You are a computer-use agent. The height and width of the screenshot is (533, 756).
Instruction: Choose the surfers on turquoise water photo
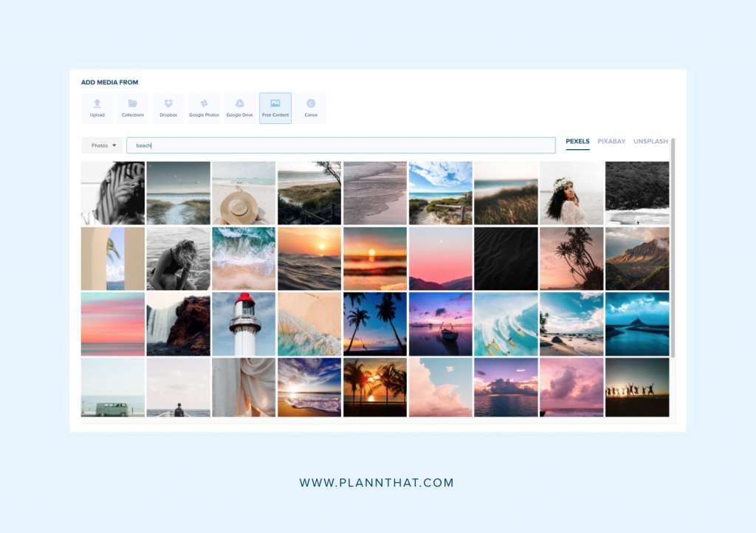[x=506, y=323]
